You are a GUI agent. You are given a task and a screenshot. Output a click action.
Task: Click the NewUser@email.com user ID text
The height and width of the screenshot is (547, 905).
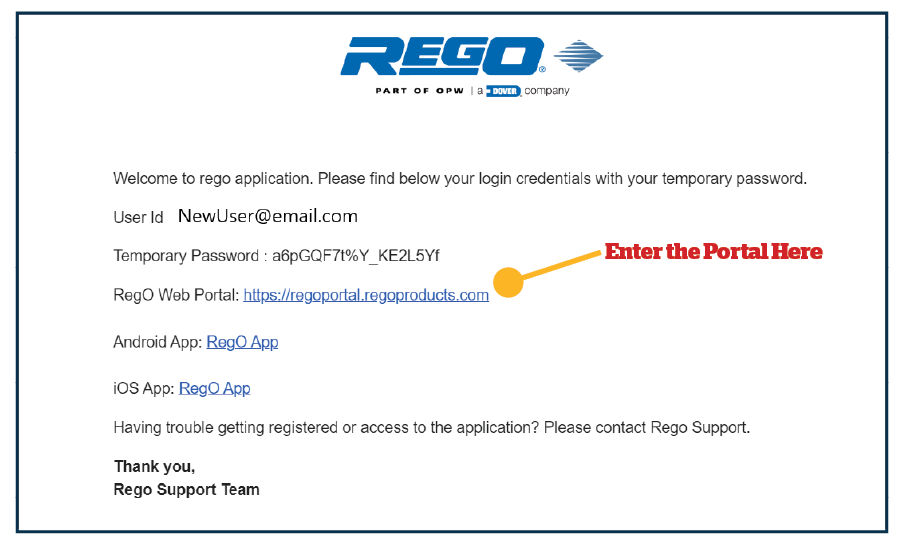click(268, 216)
